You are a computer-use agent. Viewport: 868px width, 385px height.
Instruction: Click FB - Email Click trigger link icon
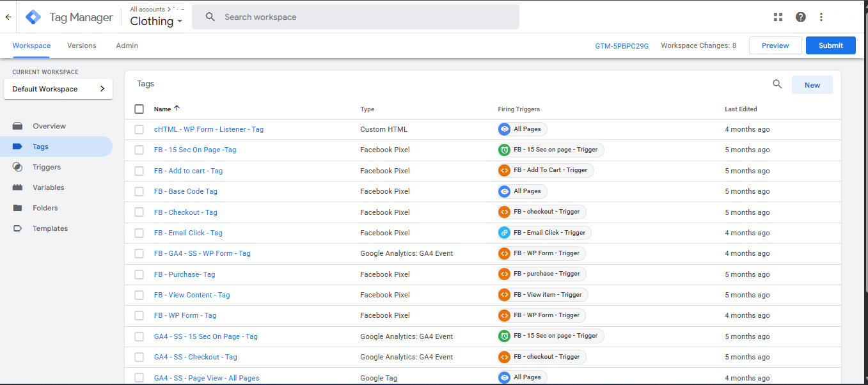pyautogui.click(x=505, y=233)
